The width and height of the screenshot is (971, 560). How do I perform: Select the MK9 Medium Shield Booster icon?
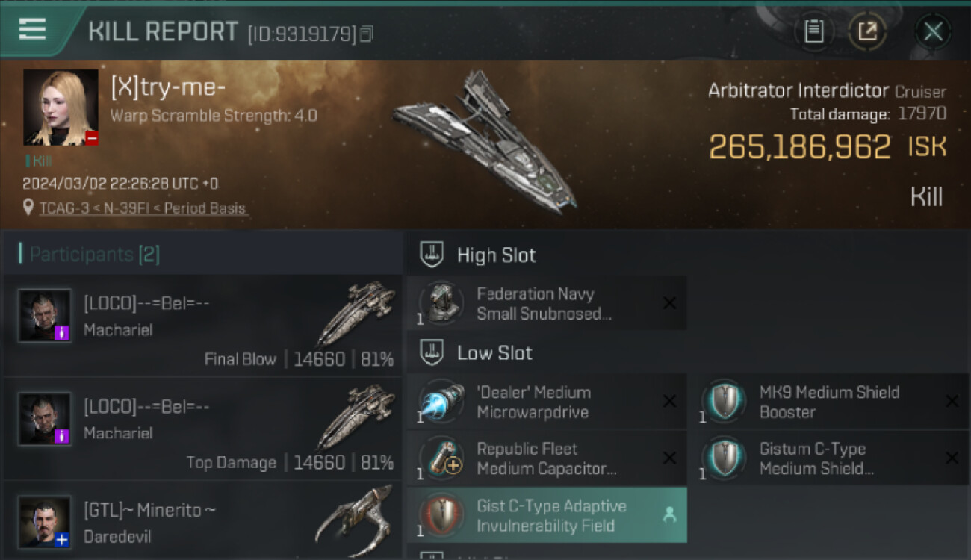click(723, 402)
